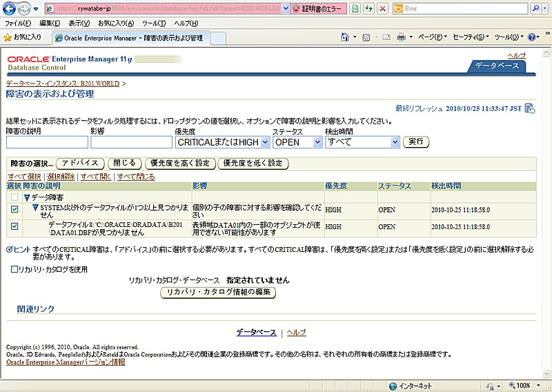Select the データベース tab
552x392 pixels.
pos(497,66)
